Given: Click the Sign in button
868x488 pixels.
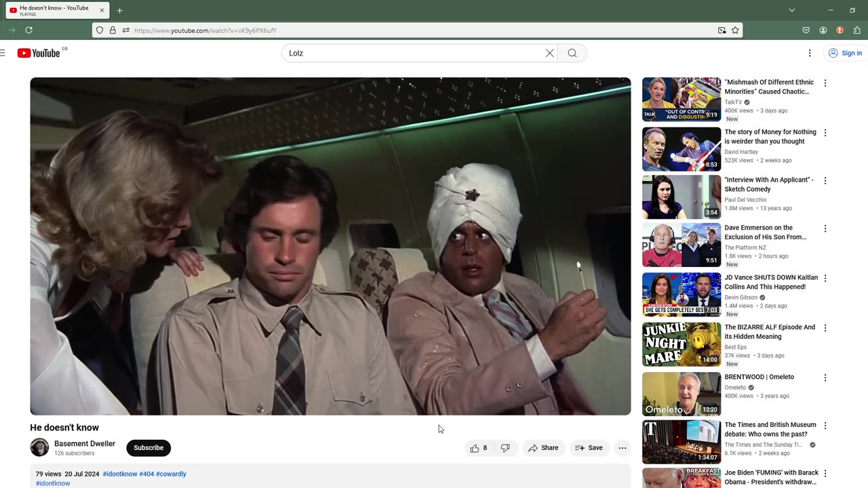Looking at the screenshot, I should (x=845, y=53).
